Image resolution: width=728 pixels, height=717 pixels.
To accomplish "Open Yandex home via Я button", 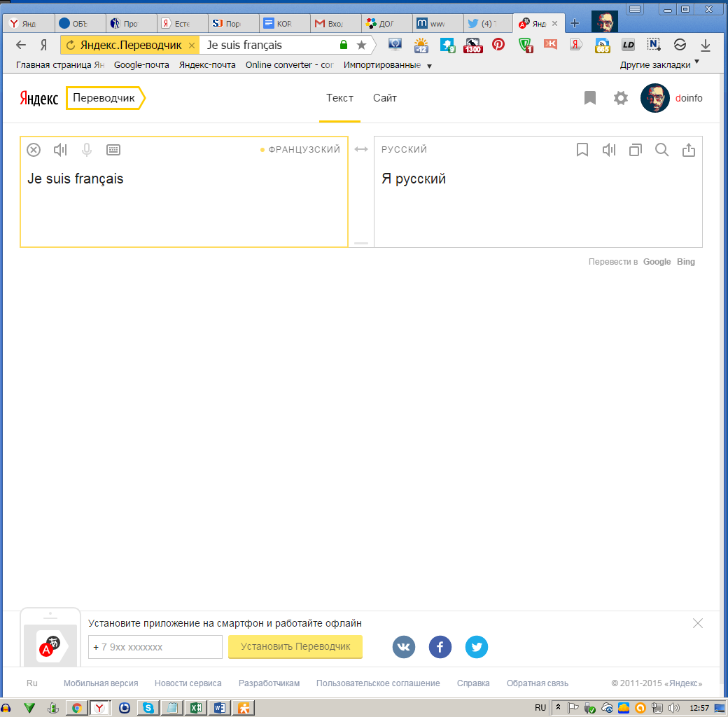I will pyautogui.click(x=43, y=45).
